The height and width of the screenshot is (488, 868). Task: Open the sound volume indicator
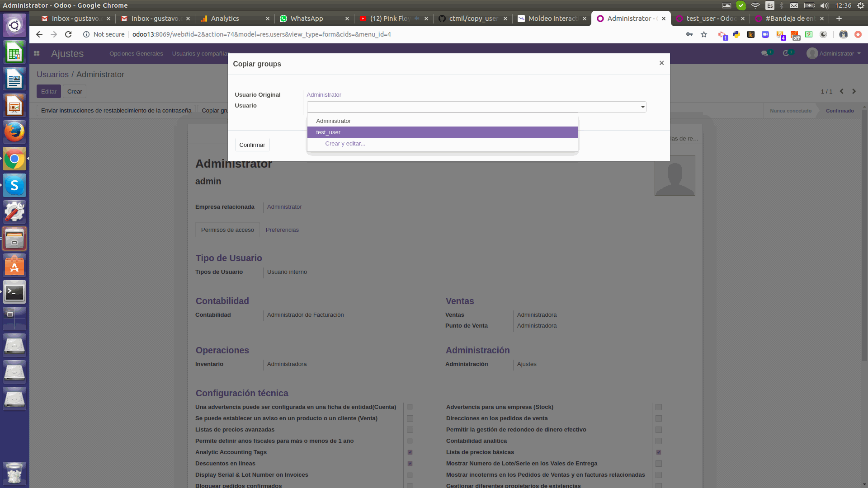824,5
